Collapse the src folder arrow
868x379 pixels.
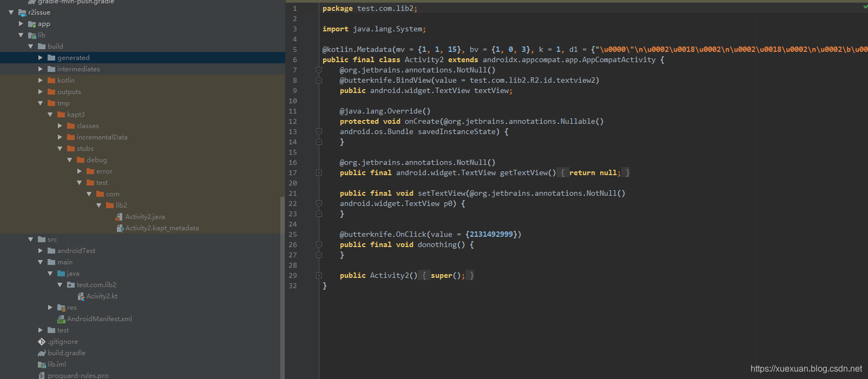click(x=30, y=240)
